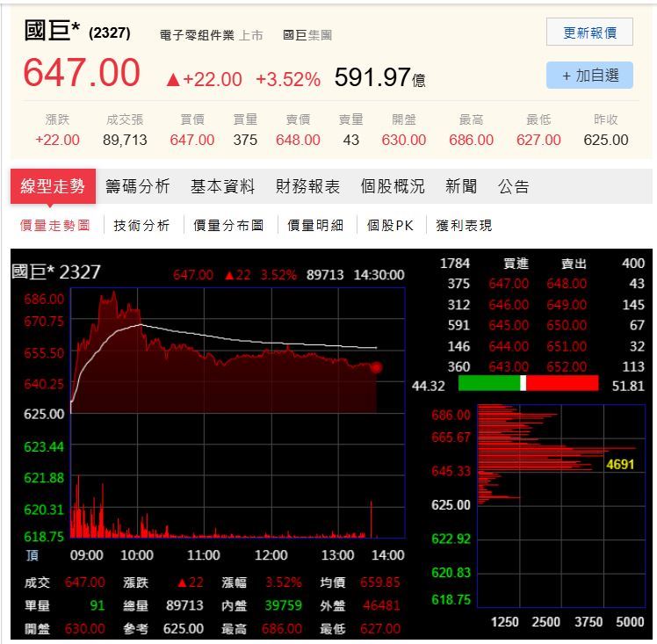This screenshot has height=644, width=657.
Task: Click the 最高 686.00 value in header
Action: tap(472, 140)
